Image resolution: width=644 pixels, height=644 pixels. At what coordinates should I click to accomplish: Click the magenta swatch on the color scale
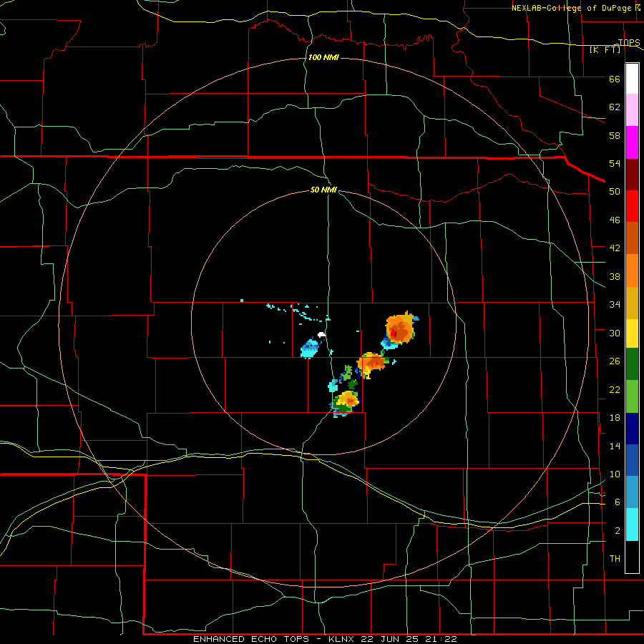632,142
